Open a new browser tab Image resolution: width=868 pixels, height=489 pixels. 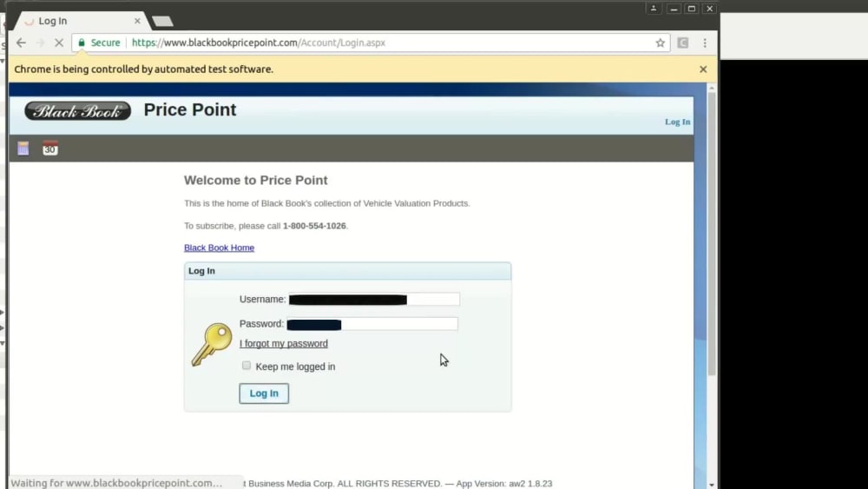point(162,22)
